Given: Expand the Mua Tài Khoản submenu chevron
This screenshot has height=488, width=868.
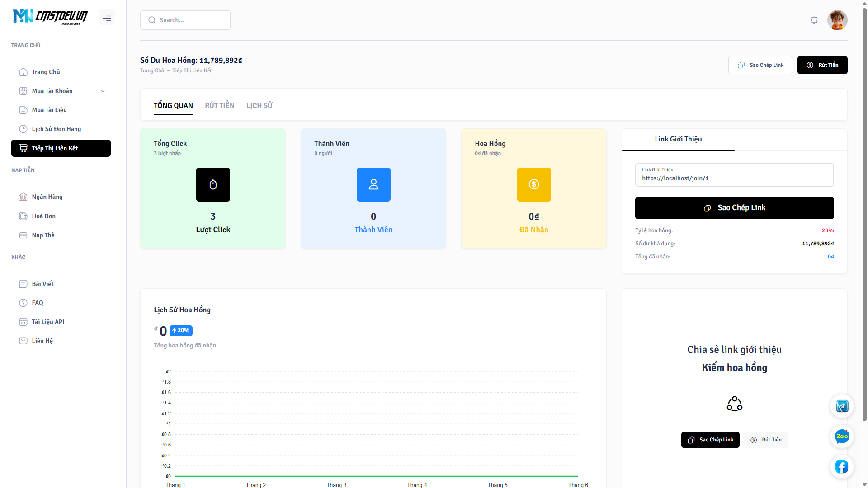Looking at the screenshot, I should pos(103,91).
